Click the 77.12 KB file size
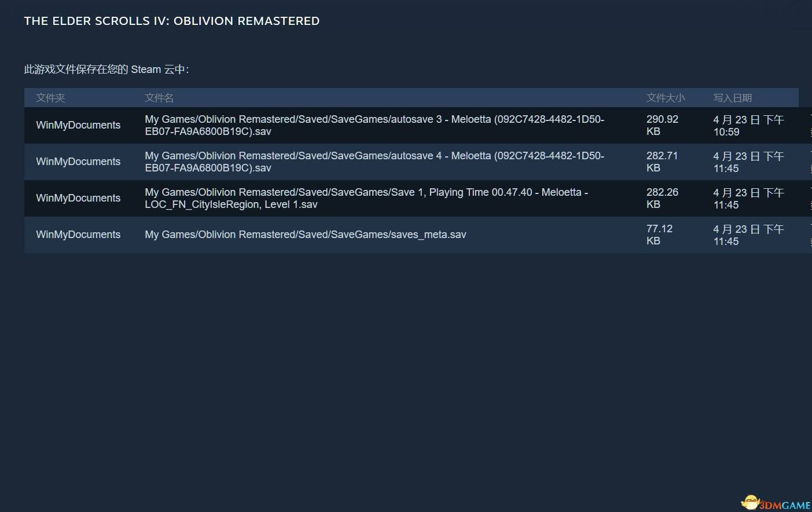 point(659,235)
